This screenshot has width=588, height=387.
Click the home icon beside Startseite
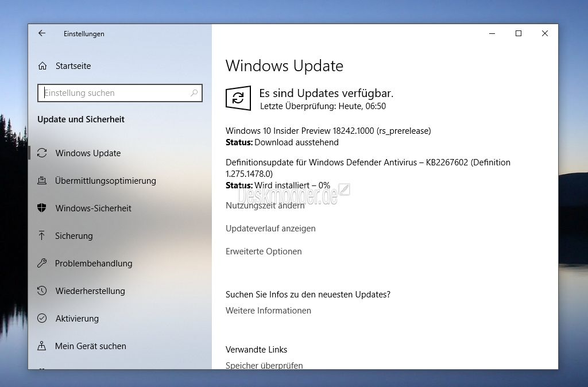[x=42, y=66]
